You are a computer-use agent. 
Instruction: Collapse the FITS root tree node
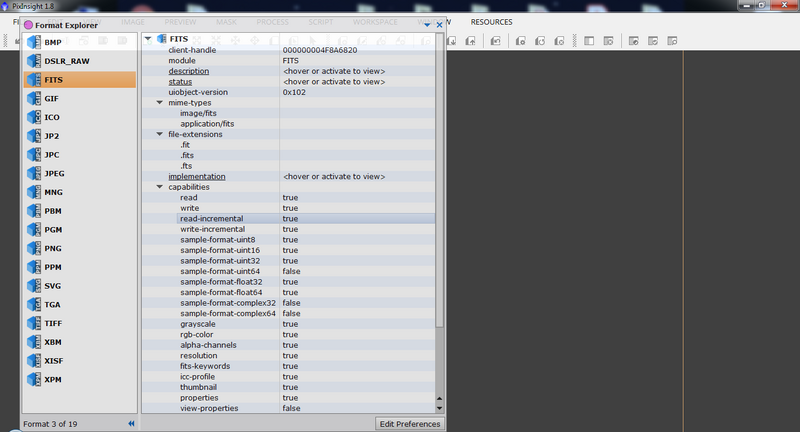tap(148, 39)
